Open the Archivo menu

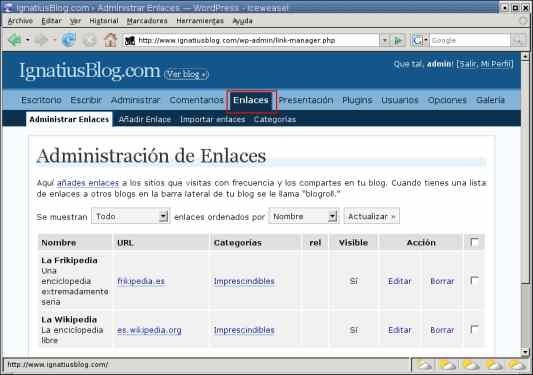point(20,21)
